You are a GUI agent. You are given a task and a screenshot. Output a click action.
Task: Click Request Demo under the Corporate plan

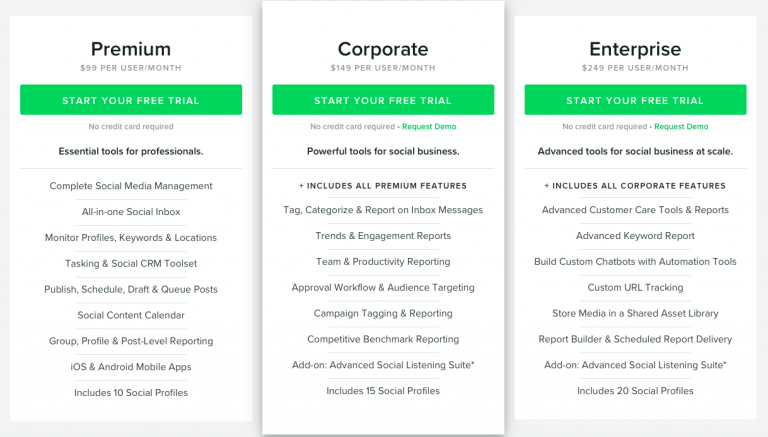tap(429, 127)
